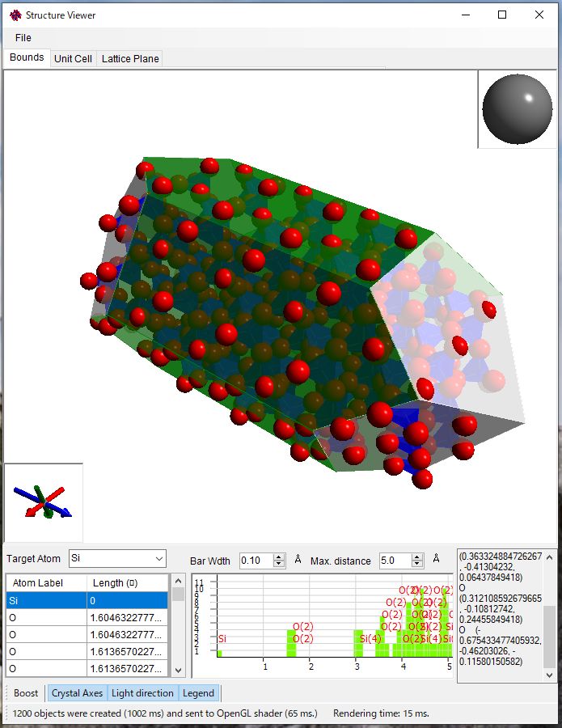Image resolution: width=562 pixels, height=728 pixels.
Task: Select the second O row 1.6046322777
Action: (x=87, y=635)
